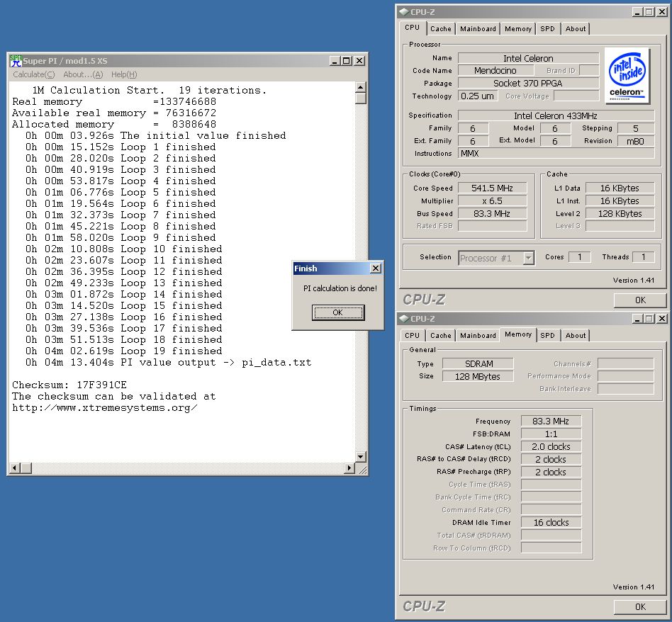Image resolution: width=672 pixels, height=622 pixels.
Task: Click the Code Name value Mendocino
Action: click(495, 70)
